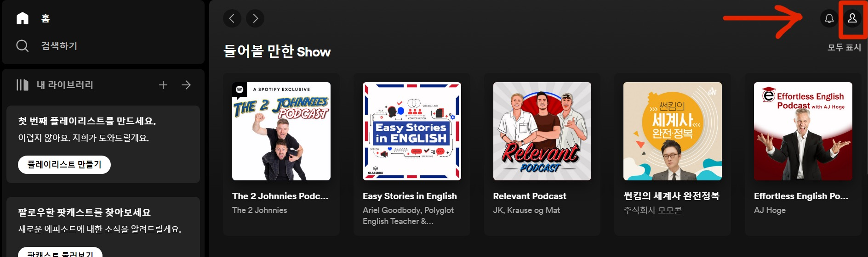The height and width of the screenshot is (257, 868).
Task: Open Effortless English Podcast cover
Action: coord(803,131)
